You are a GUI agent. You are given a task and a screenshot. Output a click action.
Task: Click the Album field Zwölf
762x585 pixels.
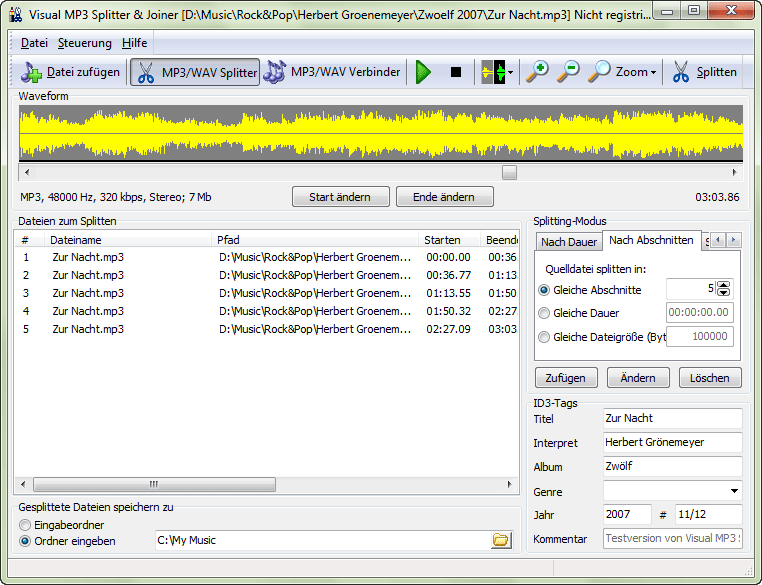(x=673, y=466)
